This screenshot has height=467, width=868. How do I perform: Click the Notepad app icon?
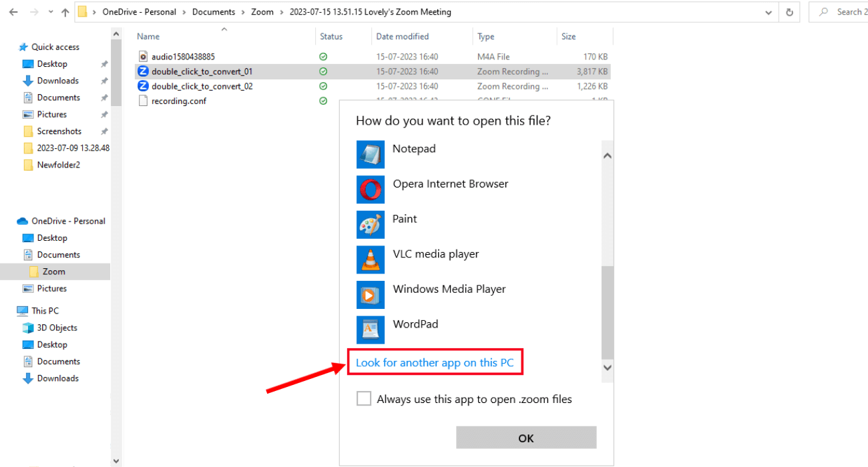[x=371, y=155]
